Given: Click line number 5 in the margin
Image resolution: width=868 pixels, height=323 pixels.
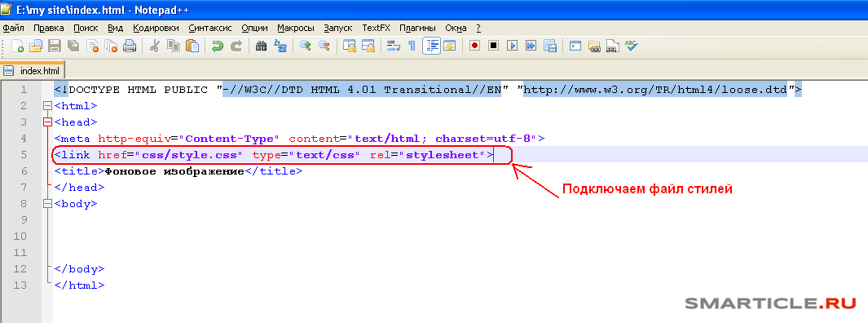Looking at the screenshot, I should click(x=24, y=155).
